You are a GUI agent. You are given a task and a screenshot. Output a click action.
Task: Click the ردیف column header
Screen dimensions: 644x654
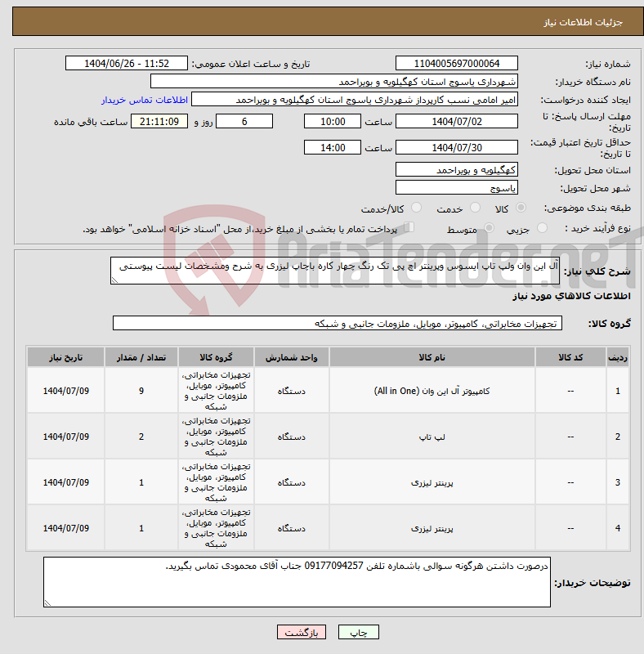pos(618,357)
